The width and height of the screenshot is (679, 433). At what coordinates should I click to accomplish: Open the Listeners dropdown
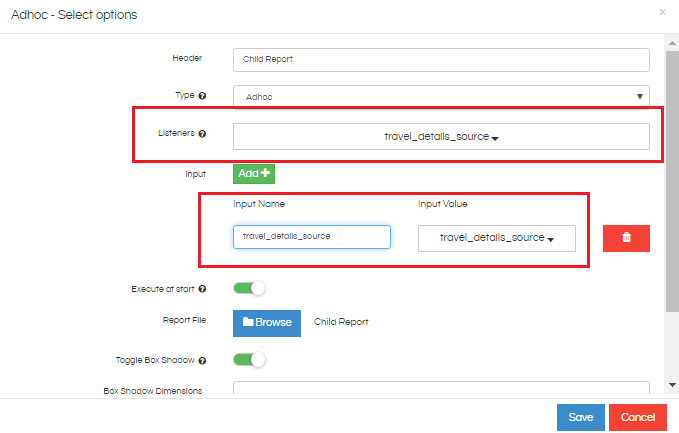click(441, 136)
